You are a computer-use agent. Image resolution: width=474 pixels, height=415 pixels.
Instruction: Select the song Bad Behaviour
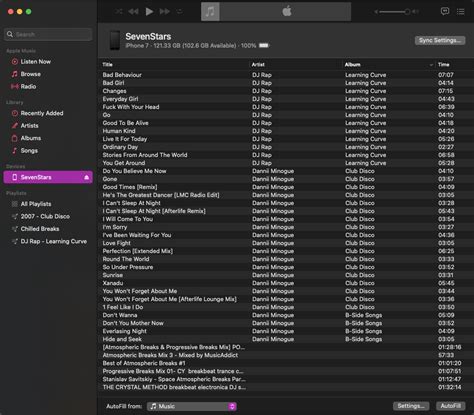(x=286, y=75)
